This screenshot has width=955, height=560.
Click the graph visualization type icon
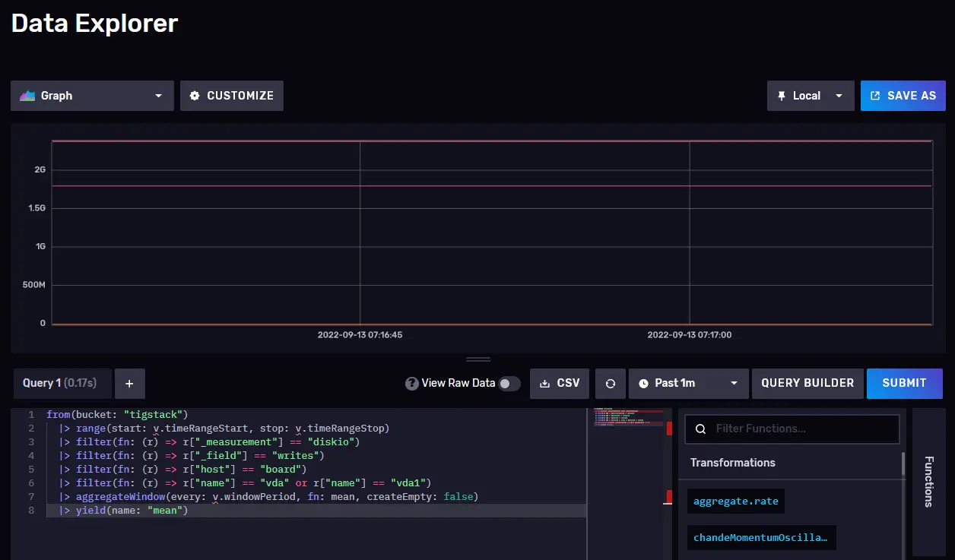coord(27,96)
